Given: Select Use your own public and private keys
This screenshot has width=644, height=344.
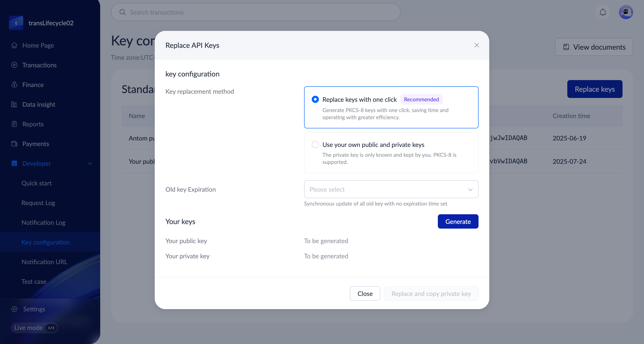Looking at the screenshot, I should (x=315, y=144).
